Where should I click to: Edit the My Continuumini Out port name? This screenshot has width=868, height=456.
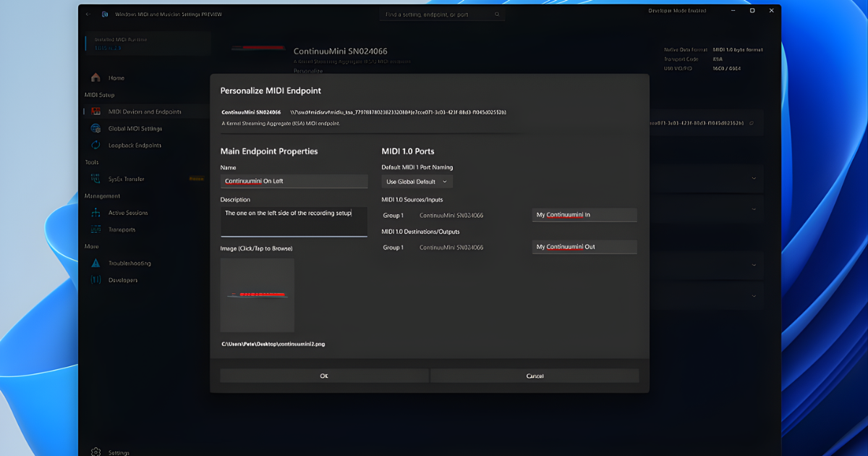[x=584, y=247]
